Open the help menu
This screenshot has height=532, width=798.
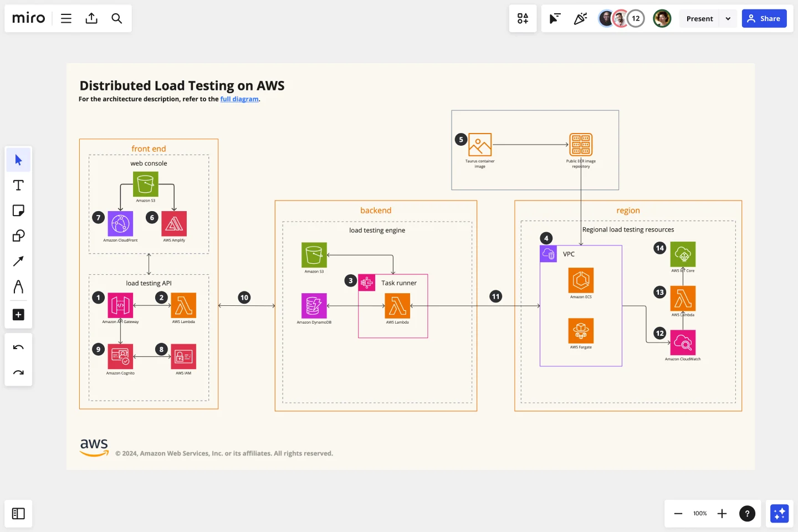click(747, 514)
